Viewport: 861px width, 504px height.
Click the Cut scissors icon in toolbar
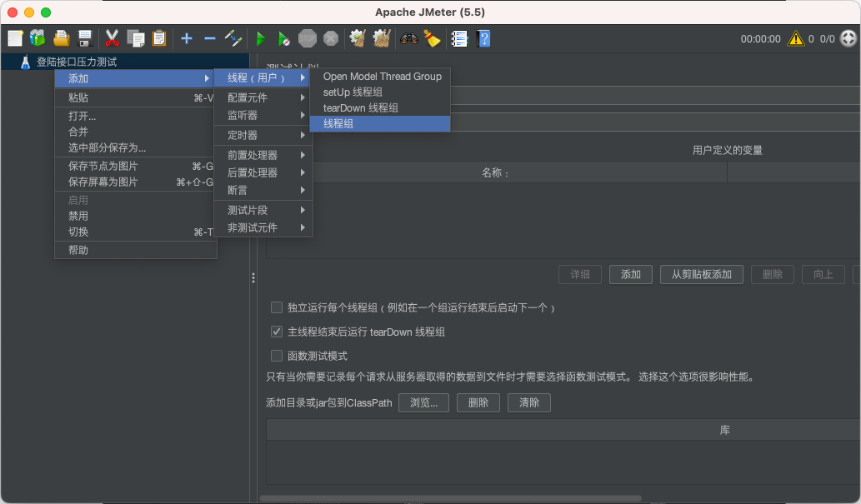coord(111,37)
